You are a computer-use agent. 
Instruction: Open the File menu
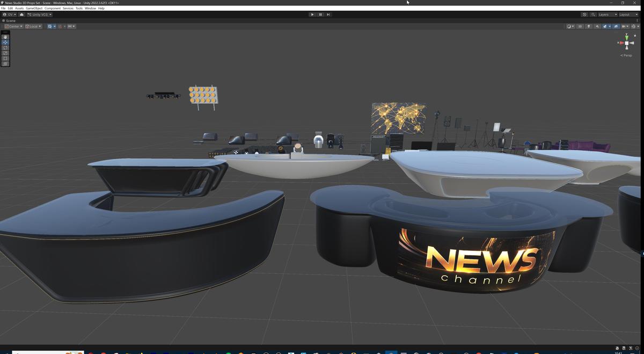point(3,8)
